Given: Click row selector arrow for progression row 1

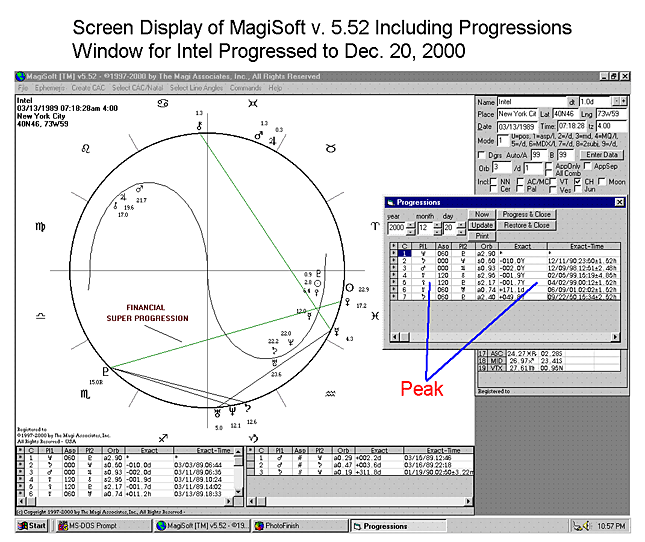Looking at the screenshot, I should (x=393, y=254).
